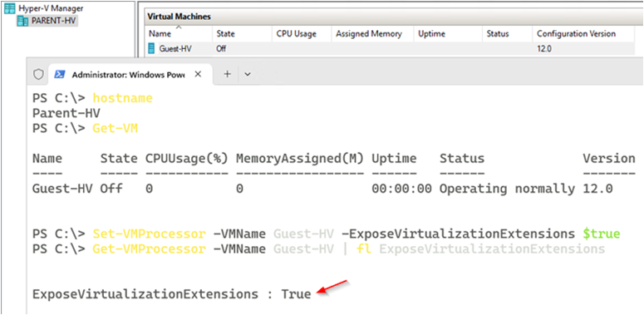
Task: Close the Administrator Windows PowerShell tab
Action: (198, 74)
